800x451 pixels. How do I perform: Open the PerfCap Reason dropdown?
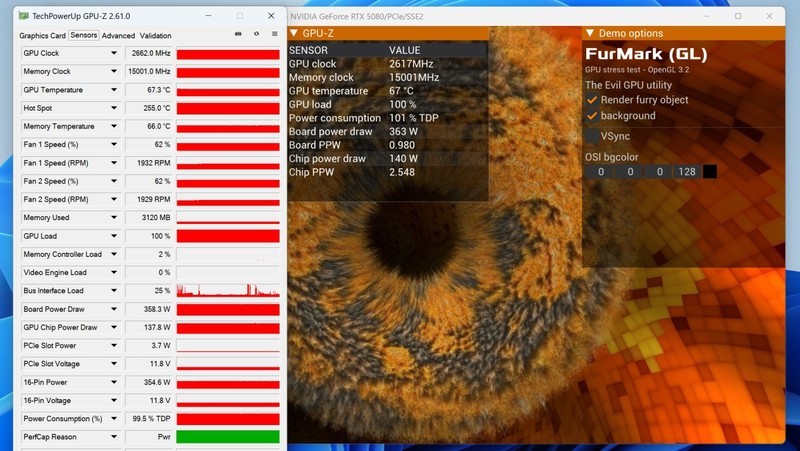(x=114, y=437)
